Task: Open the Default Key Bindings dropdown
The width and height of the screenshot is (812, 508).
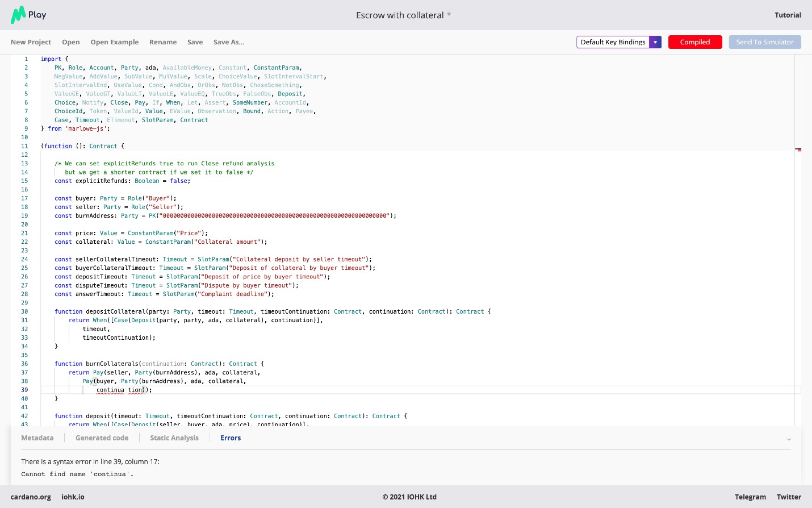Action: point(619,42)
